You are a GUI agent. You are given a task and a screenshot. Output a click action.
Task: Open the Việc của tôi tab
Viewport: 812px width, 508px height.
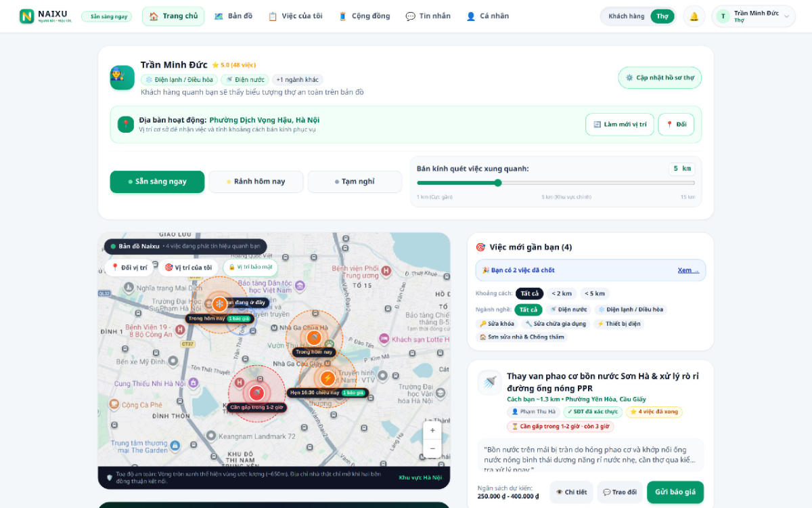[x=295, y=16]
